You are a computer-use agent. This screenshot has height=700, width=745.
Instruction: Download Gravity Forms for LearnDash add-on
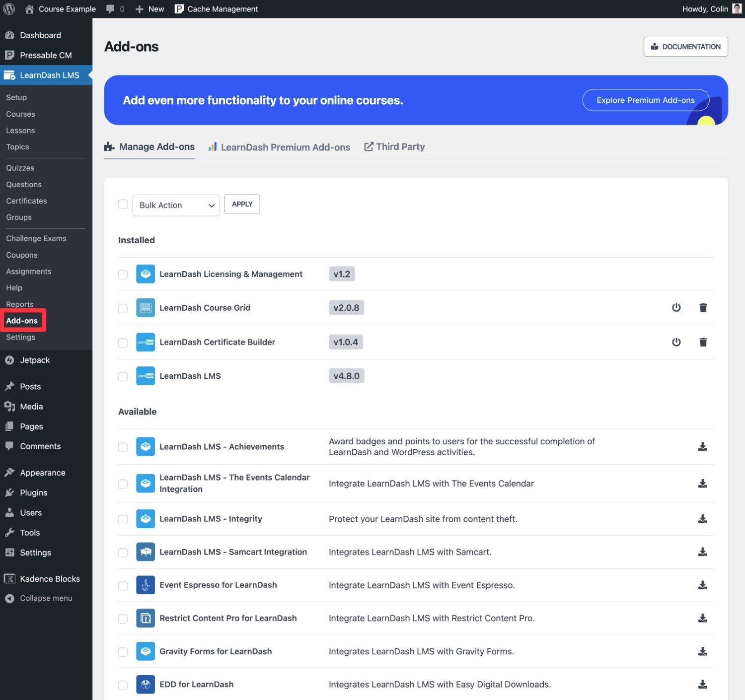[702, 651]
